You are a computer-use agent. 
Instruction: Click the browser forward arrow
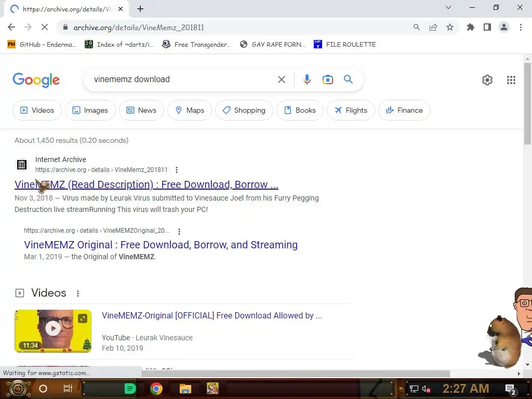[x=28, y=27]
